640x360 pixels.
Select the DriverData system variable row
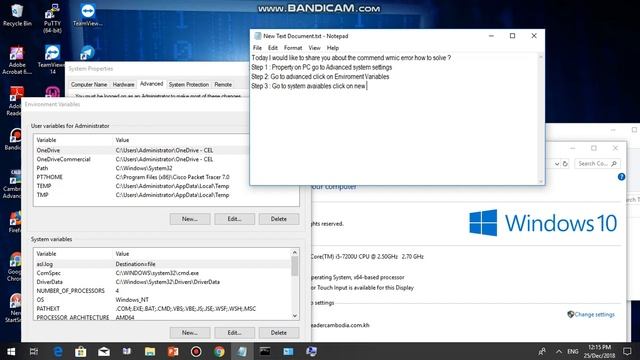162,282
